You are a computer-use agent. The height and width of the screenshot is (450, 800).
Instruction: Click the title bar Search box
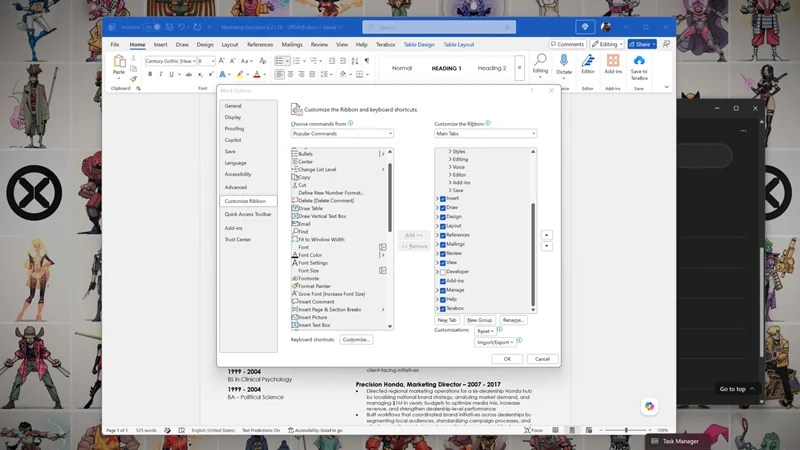[439, 27]
